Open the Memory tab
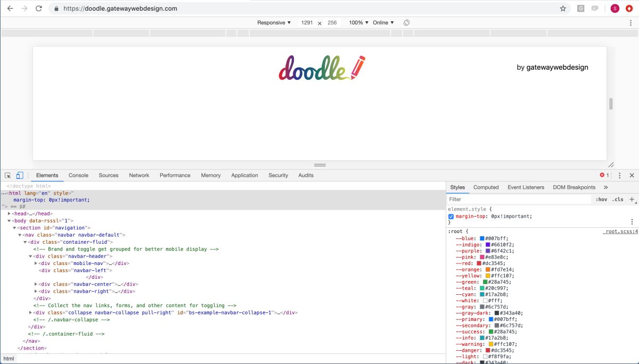The image size is (639, 364). pos(211,175)
